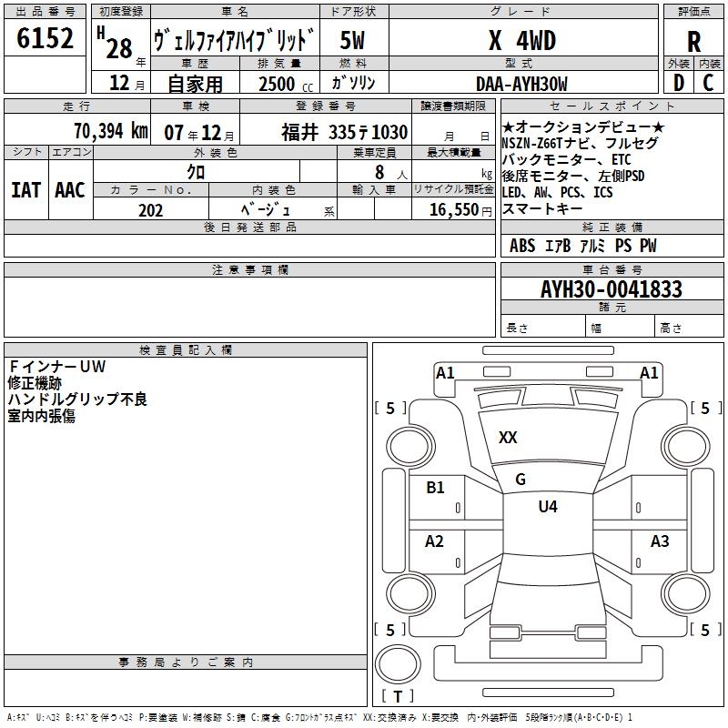
Task: Select the B1 damage mark on the diagram
Action: (x=436, y=488)
